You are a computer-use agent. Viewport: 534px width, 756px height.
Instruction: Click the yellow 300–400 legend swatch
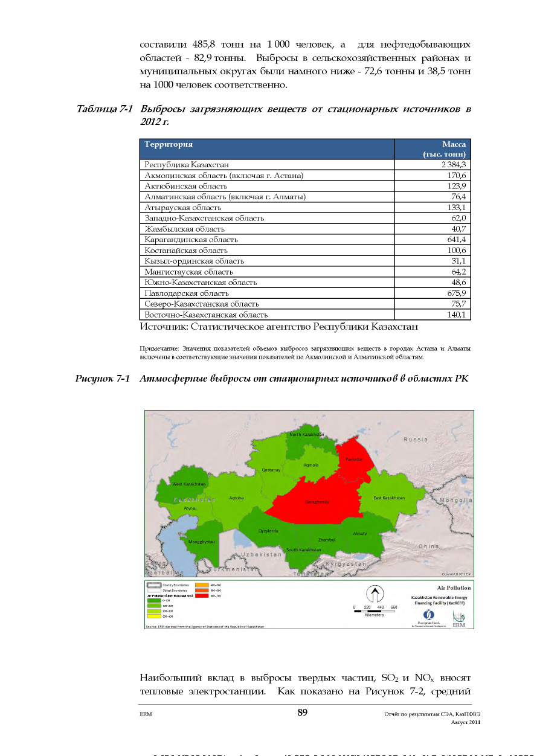pos(154,617)
